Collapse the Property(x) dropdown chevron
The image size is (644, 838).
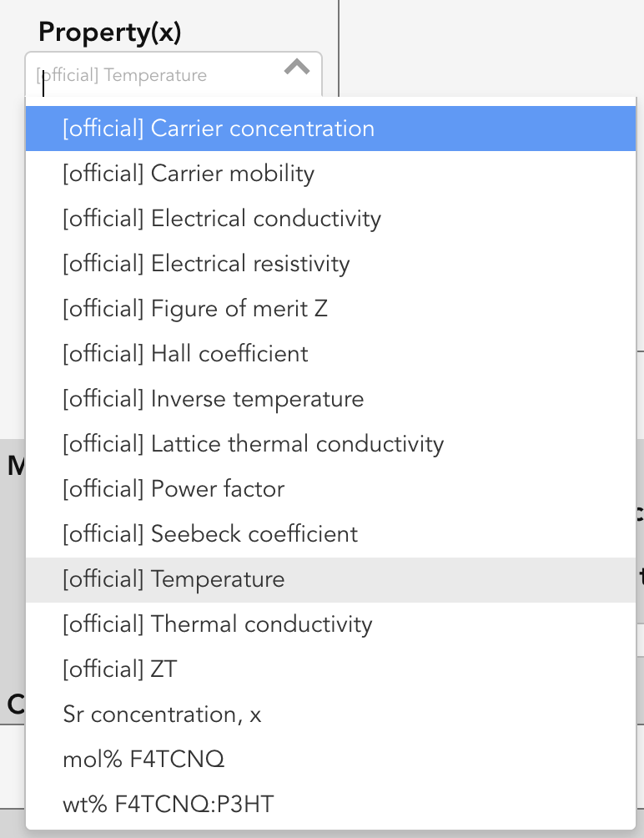coord(297,68)
